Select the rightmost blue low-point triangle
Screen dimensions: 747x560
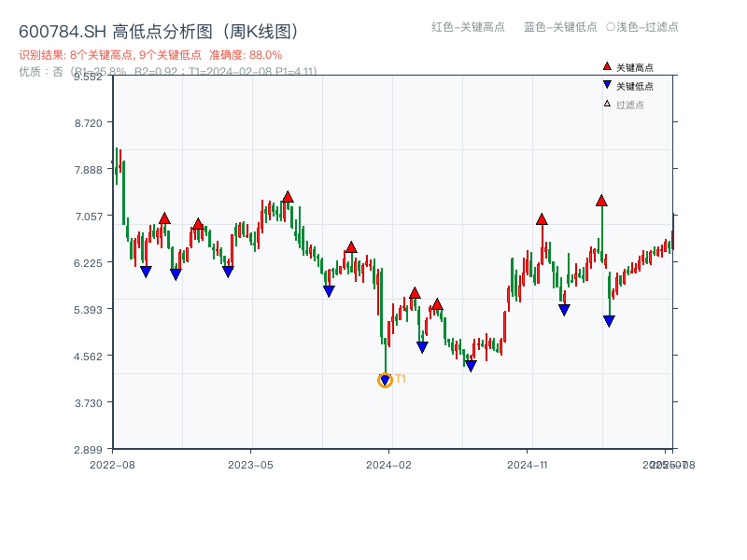[609, 321]
